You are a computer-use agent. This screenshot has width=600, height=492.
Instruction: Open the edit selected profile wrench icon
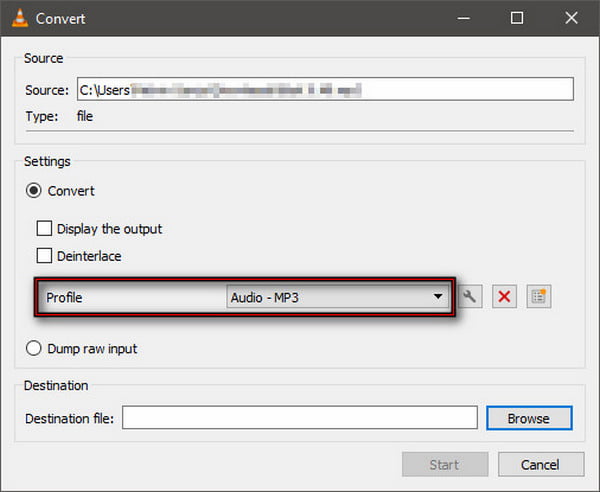pos(470,297)
